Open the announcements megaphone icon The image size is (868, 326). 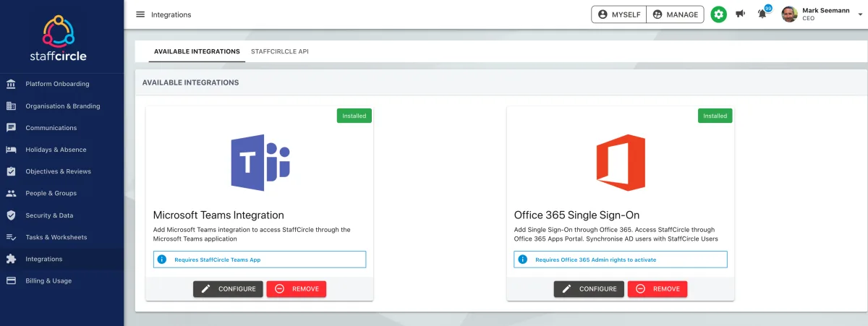tap(740, 14)
